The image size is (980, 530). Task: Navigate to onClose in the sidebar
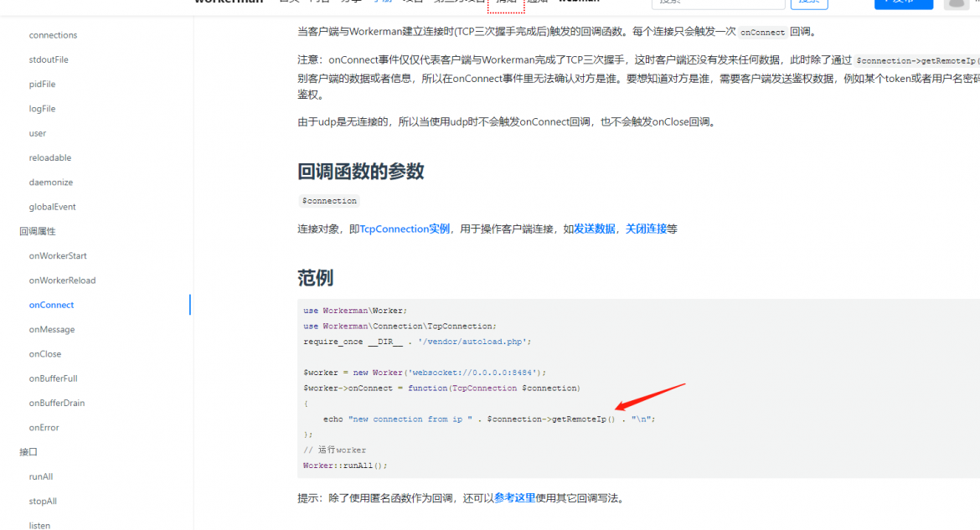point(45,353)
